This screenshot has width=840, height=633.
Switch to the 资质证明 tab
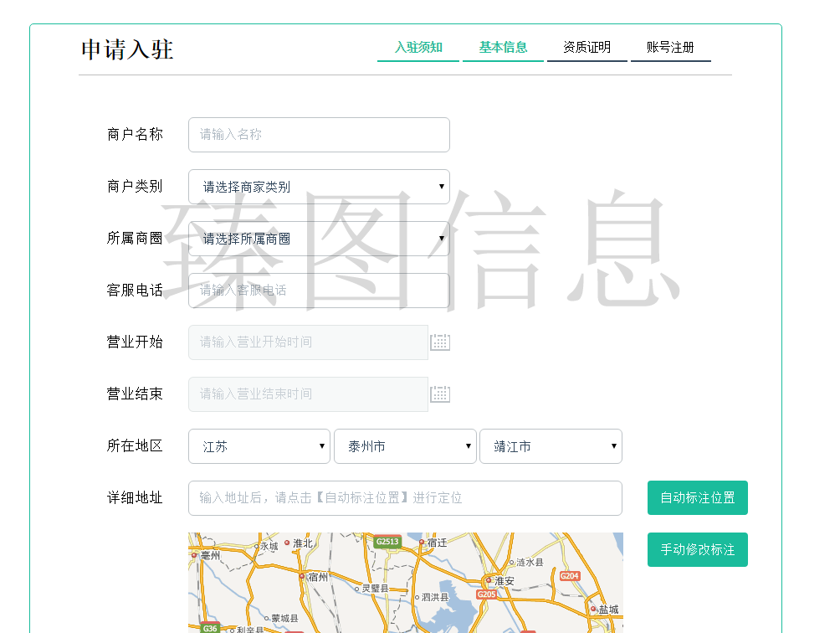pyautogui.click(x=587, y=48)
